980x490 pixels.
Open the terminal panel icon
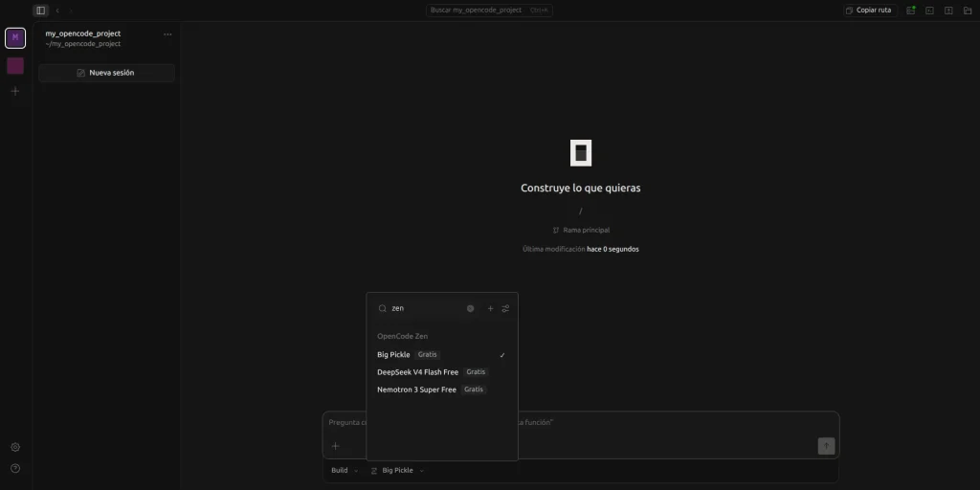tap(929, 10)
